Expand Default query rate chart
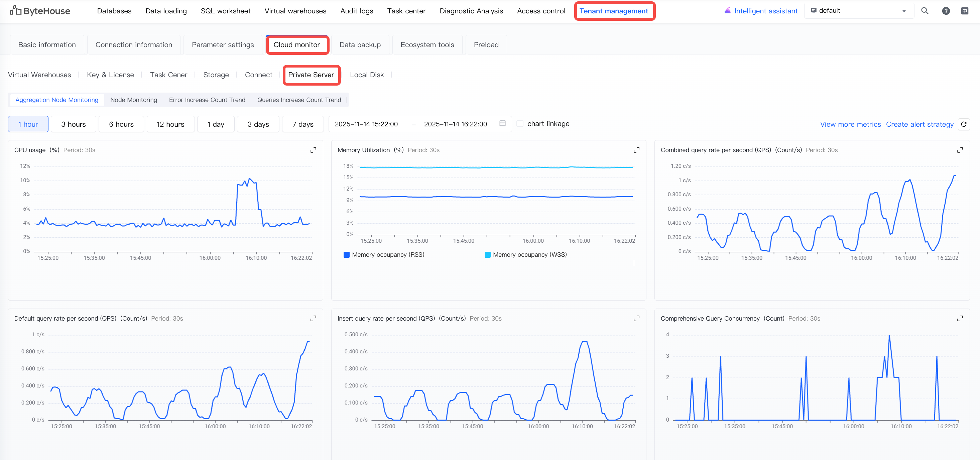This screenshot has width=980, height=460. [x=313, y=319]
